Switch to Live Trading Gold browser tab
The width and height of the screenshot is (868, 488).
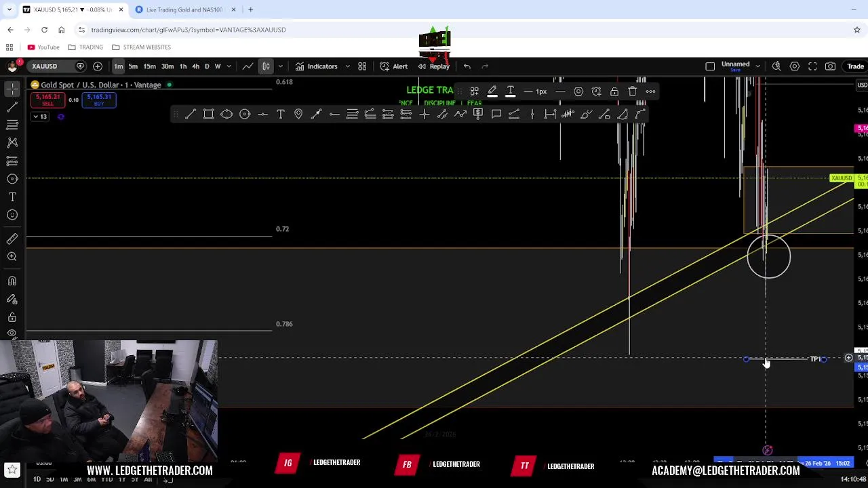pyautogui.click(x=184, y=9)
